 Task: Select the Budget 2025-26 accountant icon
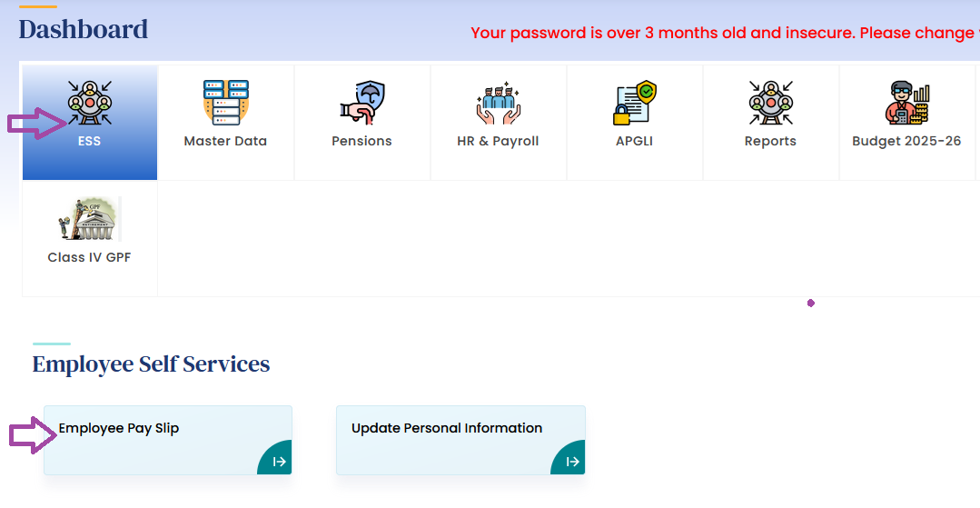(x=906, y=102)
